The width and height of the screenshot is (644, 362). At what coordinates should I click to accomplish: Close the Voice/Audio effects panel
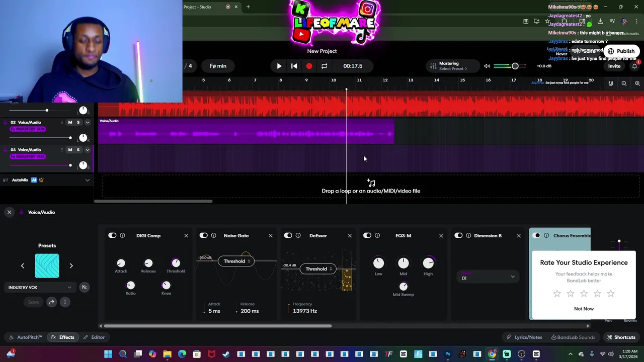pyautogui.click(x=9, y=212)
